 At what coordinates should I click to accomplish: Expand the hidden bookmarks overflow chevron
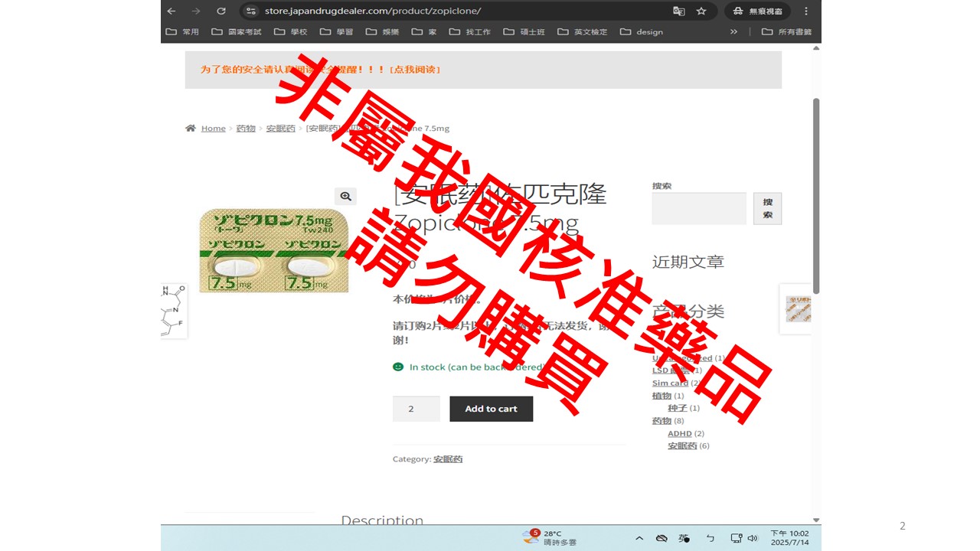pyautogui.click(x=733, y=31)
